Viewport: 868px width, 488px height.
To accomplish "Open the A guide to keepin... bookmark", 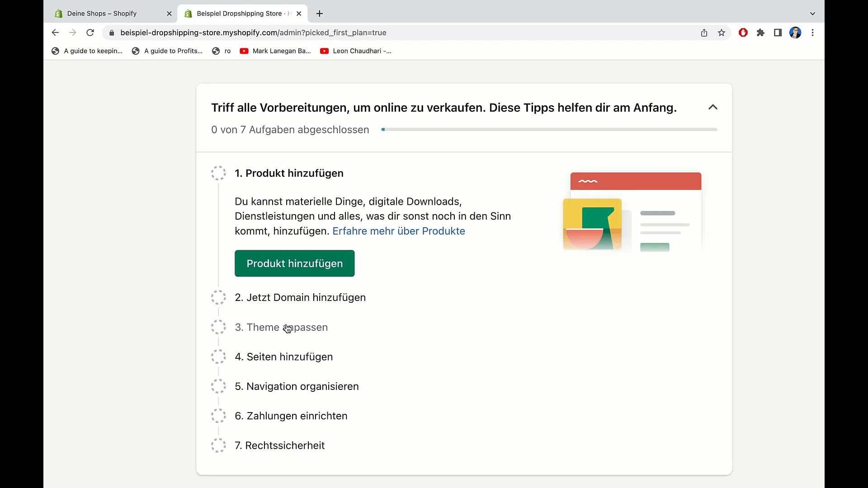I will (87, 51).
